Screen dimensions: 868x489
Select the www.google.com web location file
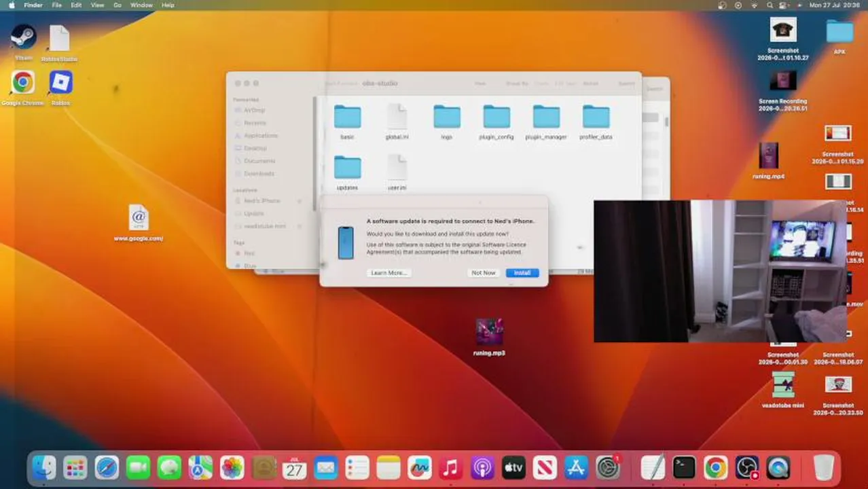pyautogui.click(x=139, y=223)
